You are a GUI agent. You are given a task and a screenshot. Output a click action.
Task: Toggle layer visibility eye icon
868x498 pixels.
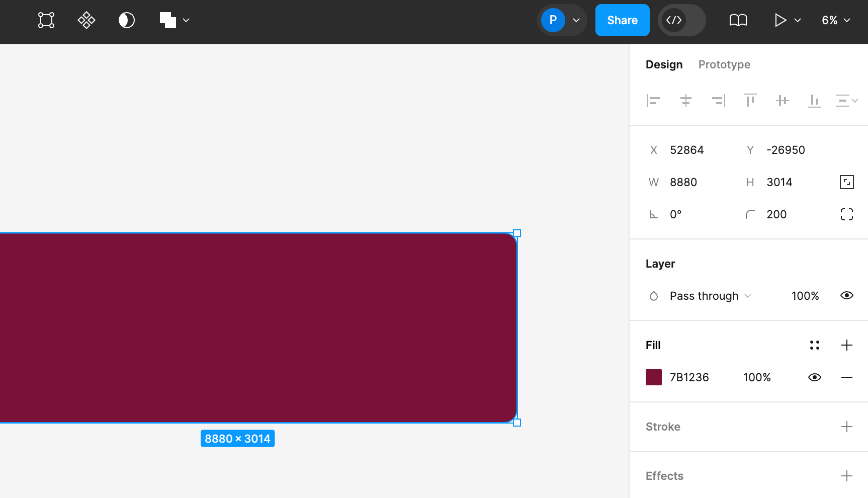pos(847,295)
